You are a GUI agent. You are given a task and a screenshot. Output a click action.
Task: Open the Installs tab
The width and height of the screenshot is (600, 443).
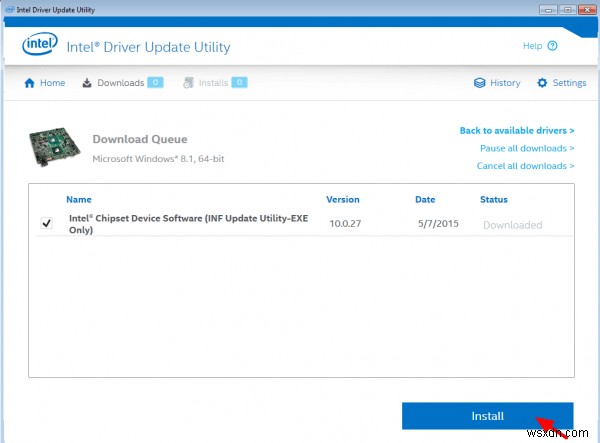click(215, 83)
